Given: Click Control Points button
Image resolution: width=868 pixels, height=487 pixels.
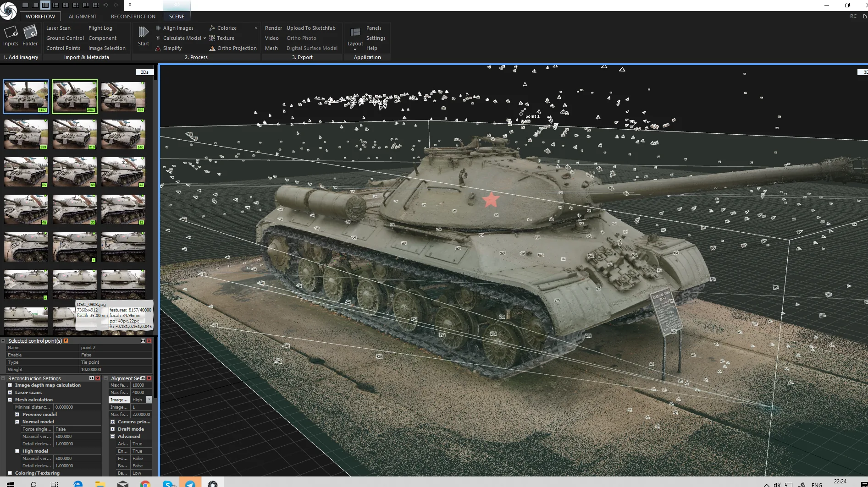Looking at the screenshot, I should [63, 48].
